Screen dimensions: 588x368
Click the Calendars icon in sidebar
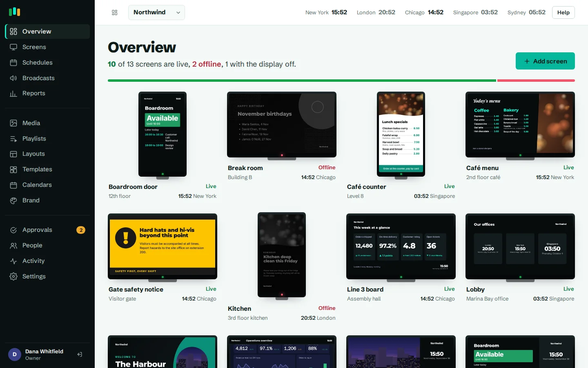coord(13,185)
